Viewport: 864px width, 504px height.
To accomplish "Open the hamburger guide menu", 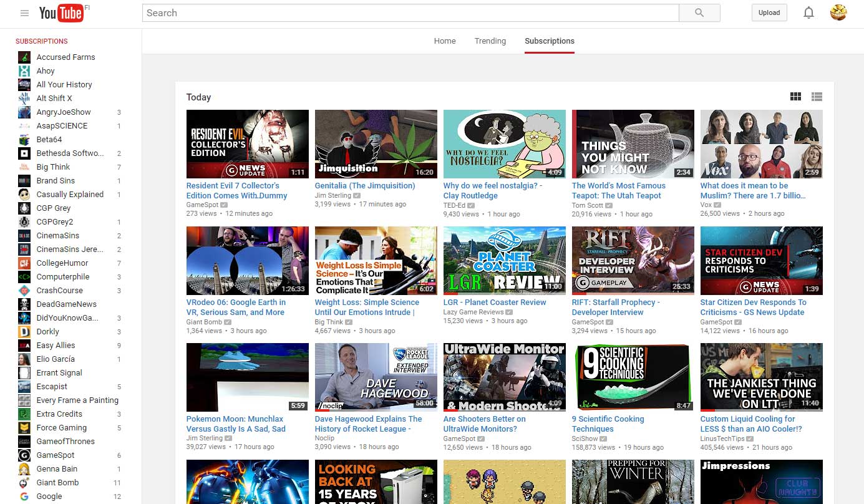I will point(24,13).
